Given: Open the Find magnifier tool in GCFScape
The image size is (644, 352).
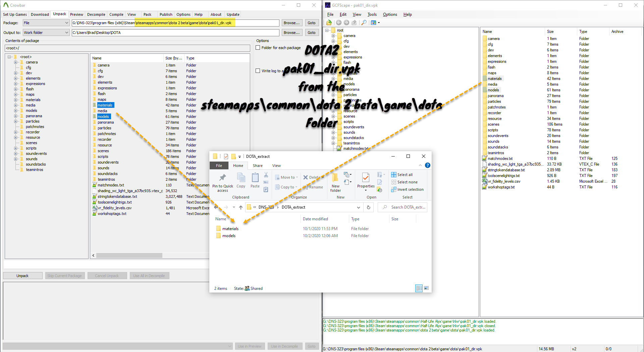Looking at the screenshot, I should pos(364,23).
